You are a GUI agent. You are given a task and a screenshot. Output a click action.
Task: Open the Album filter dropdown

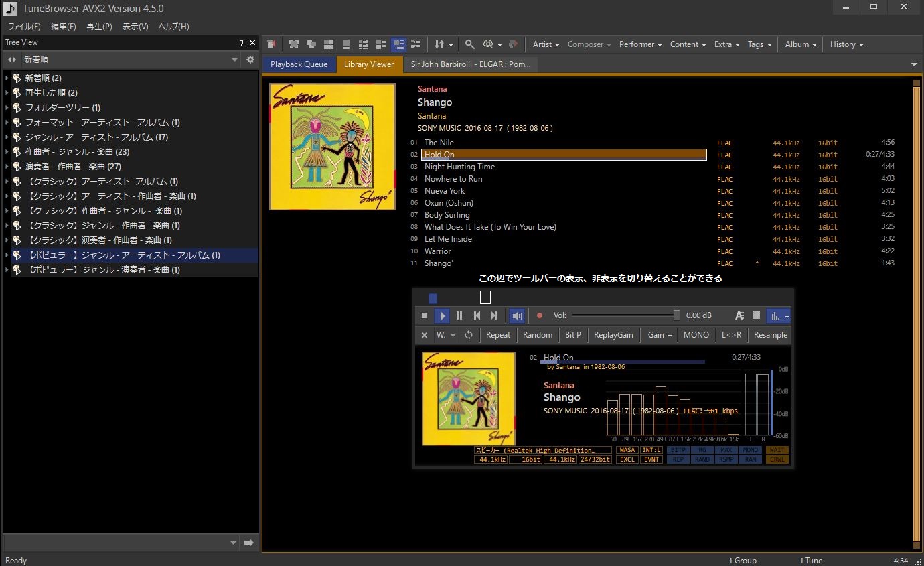[x=801, y=44]
